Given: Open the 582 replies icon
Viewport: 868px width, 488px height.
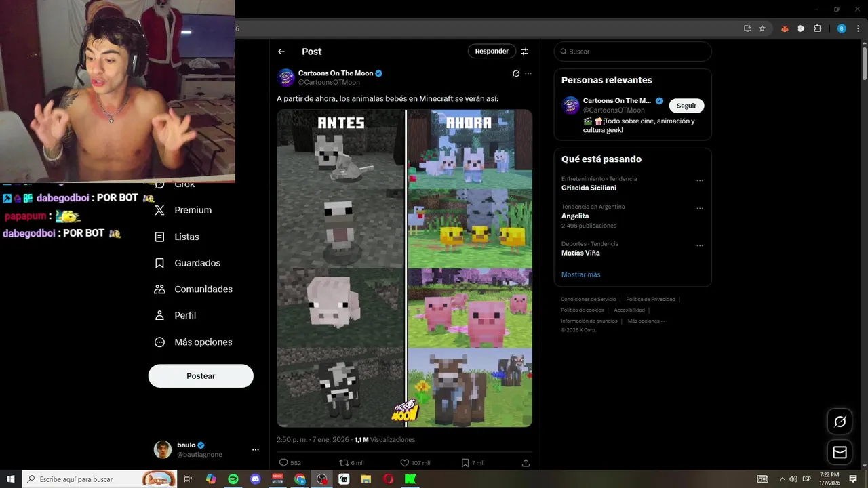Looking at the screenshot, I should point(283,463).
